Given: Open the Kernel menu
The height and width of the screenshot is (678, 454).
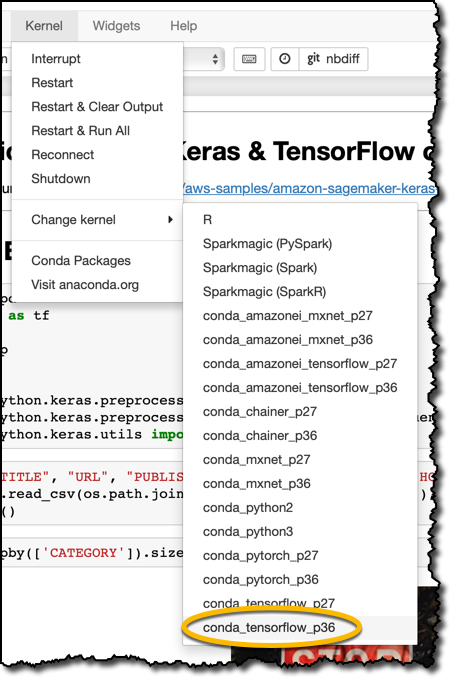Looking at the screenshot, I should tap(44, 26).
